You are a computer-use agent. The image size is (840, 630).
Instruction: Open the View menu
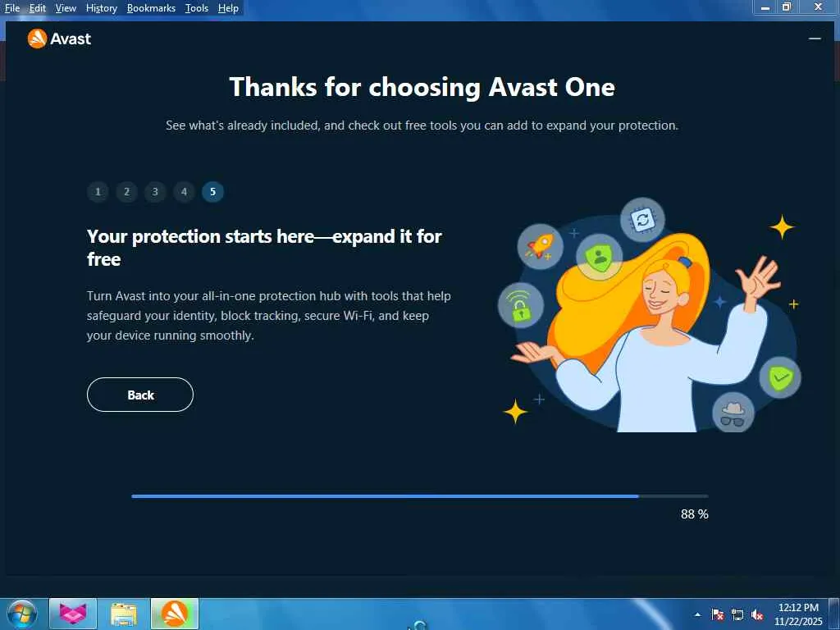pyautogui.click(x=66, y=8)
